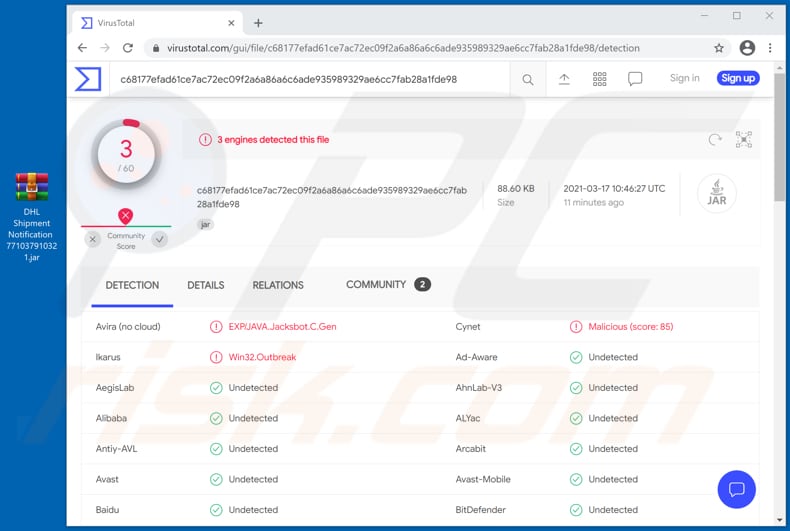Screen dimensions: 790x531
Task: Click the BitDefender engine name
Action: (481, 509)
